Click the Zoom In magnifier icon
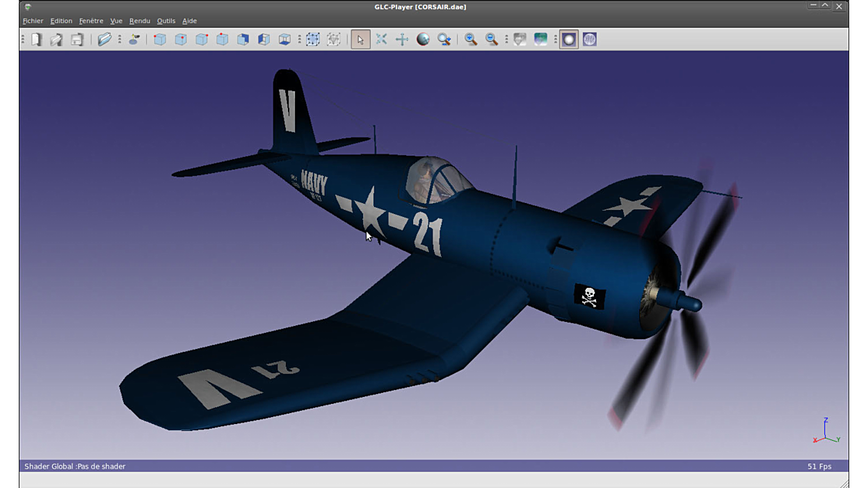Screen dimensions: 868x488 coord(471,40)
